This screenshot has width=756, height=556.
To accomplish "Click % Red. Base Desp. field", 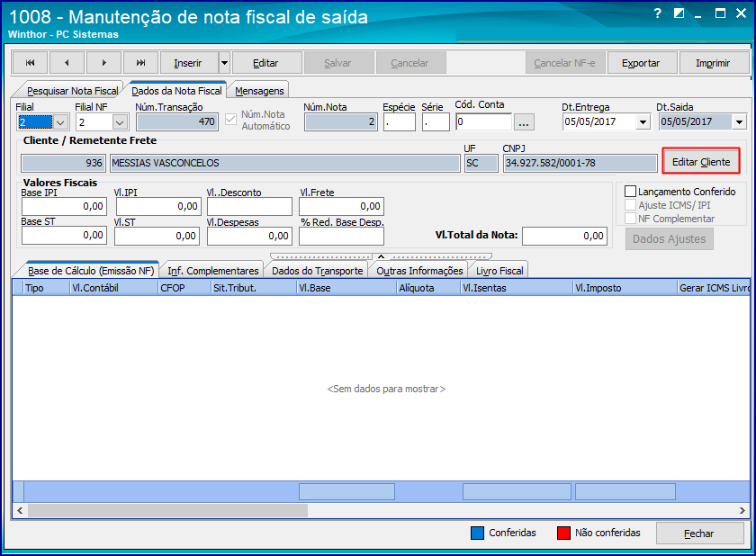I will click(341, 236).
